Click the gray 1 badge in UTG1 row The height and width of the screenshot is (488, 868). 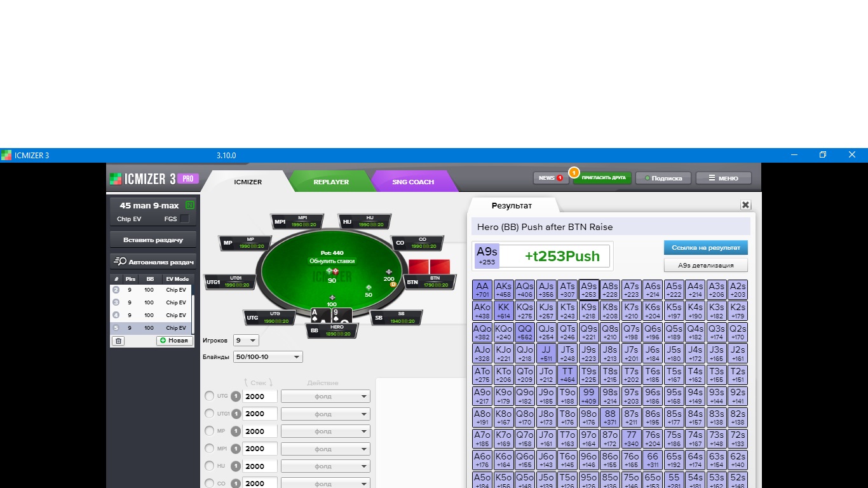click(236, 414)
